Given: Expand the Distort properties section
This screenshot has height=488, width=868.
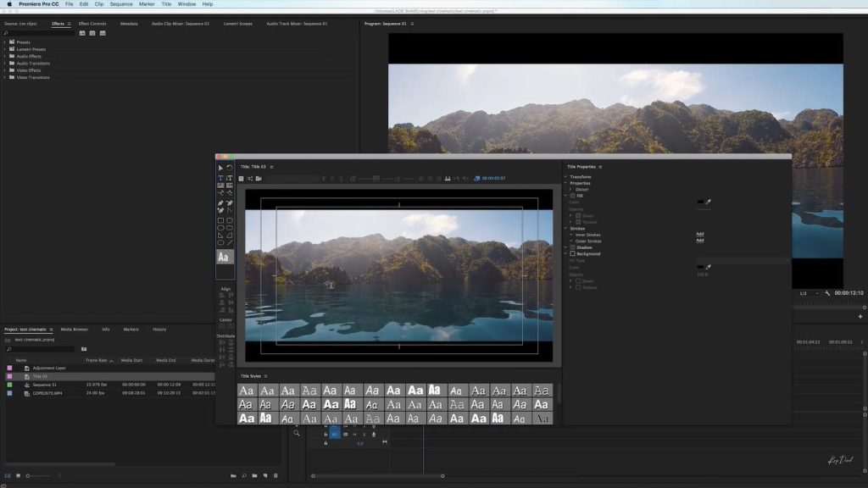Looking at the screenshot, I should (570, 190).
